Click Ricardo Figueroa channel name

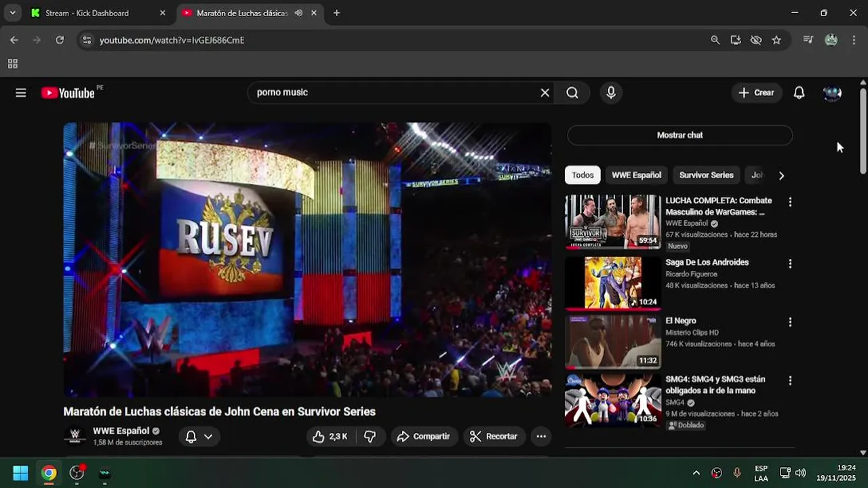(691, 274)
